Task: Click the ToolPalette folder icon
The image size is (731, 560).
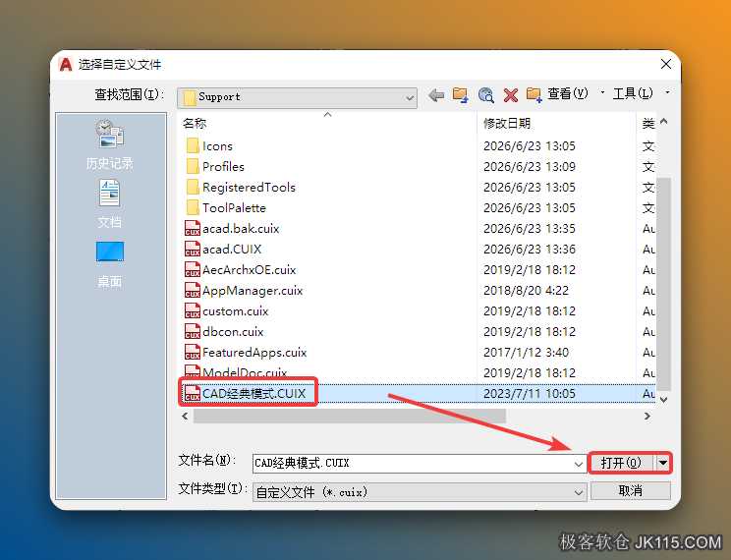Action: pos(193,207)
